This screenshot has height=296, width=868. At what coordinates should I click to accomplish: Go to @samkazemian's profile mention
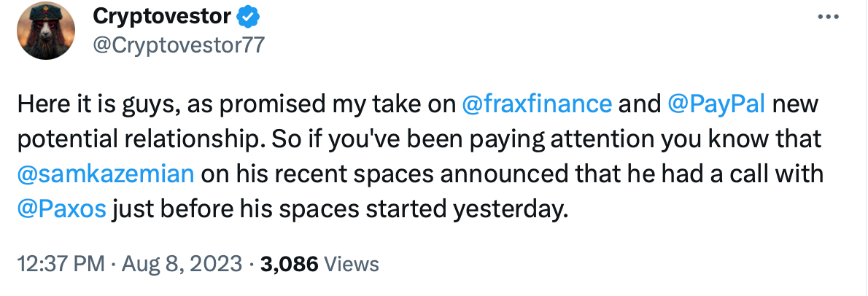coord(106,175)
